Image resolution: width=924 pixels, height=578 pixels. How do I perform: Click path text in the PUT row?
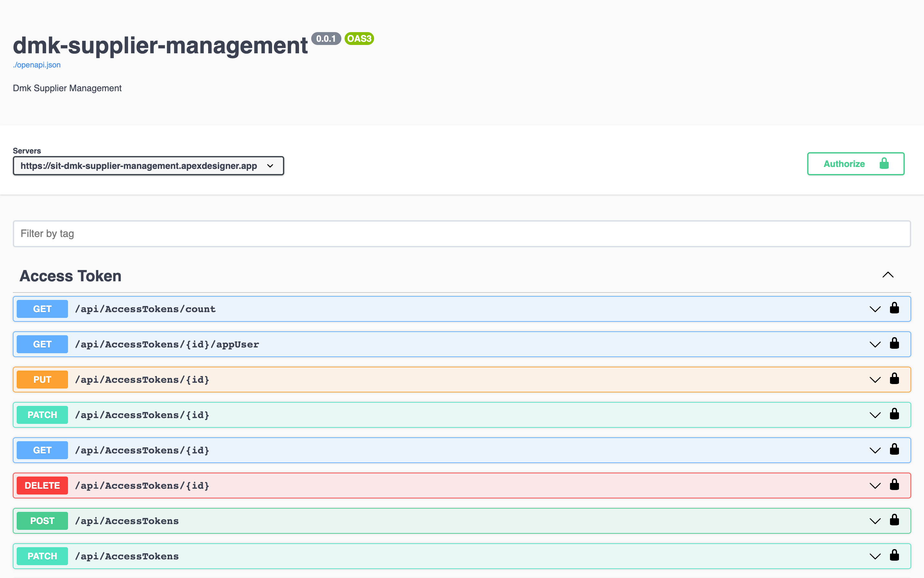142,380
